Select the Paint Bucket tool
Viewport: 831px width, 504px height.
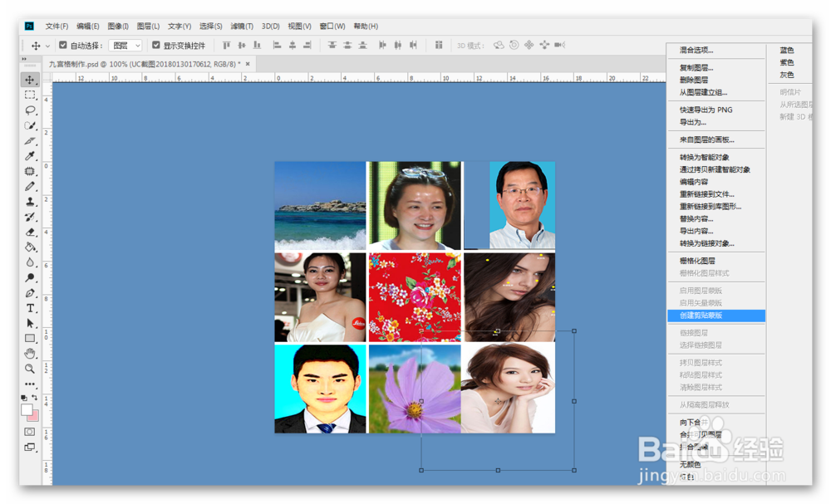click(x=30, y=247)
